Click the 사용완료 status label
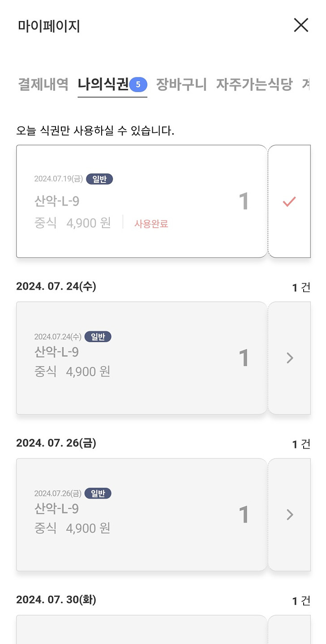 tap(151, 224)
